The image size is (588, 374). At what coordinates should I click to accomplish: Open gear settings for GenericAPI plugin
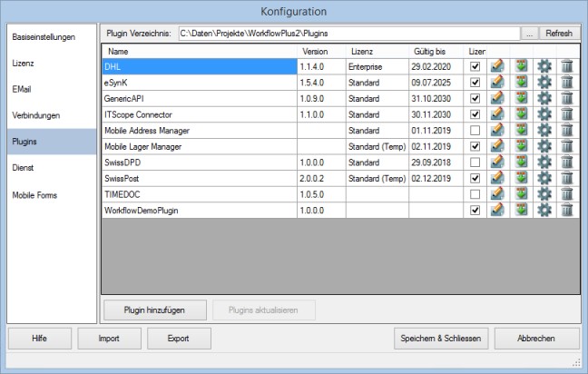tap(544, 98)
